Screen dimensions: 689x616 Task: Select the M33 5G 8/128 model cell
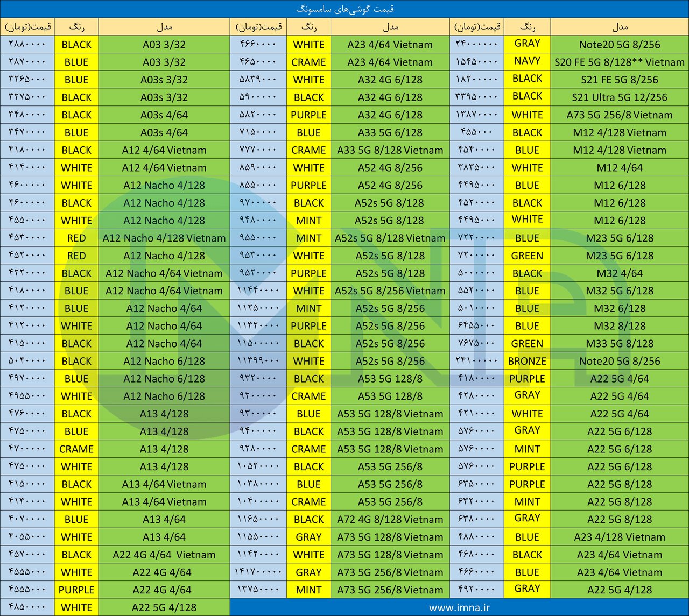[620, 344]
